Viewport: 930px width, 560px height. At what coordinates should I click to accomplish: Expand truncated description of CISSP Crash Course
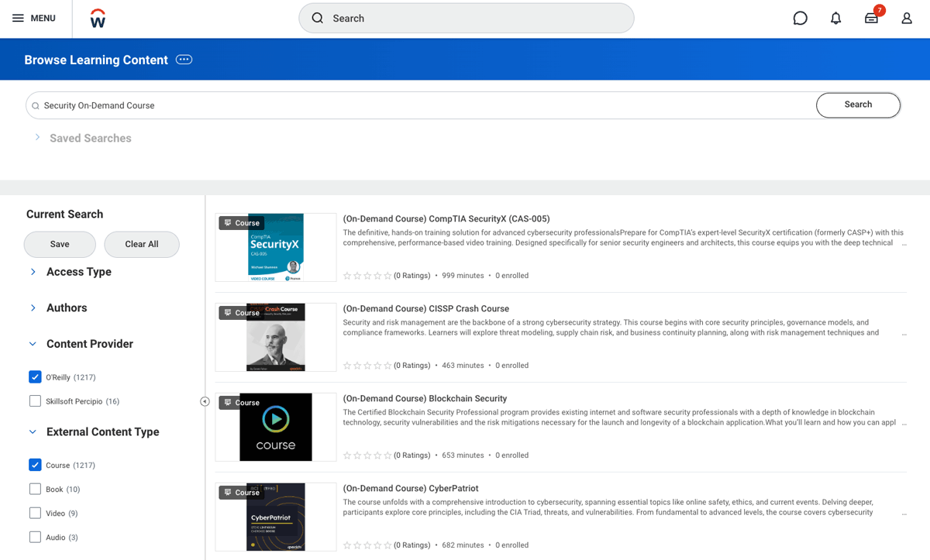(904, 334)
